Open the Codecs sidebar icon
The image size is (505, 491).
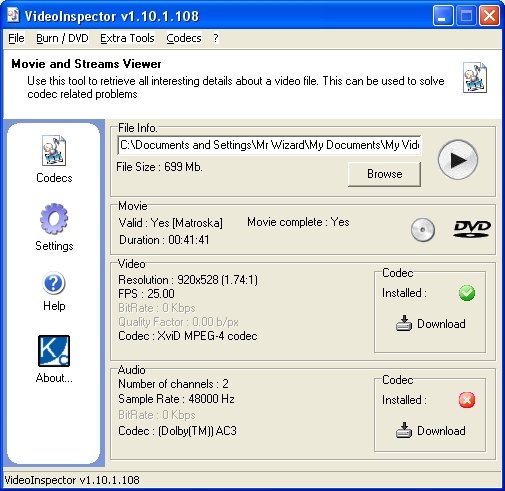54,151
